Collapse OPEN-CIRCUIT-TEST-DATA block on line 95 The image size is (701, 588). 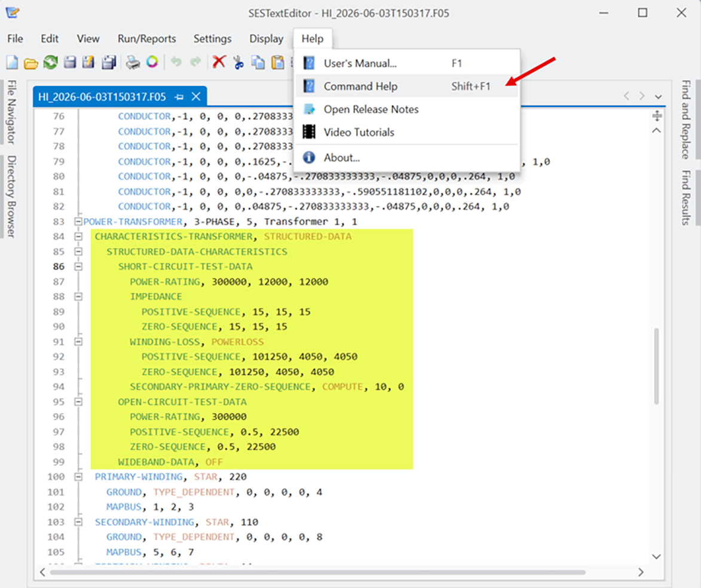tap(78, 402)
